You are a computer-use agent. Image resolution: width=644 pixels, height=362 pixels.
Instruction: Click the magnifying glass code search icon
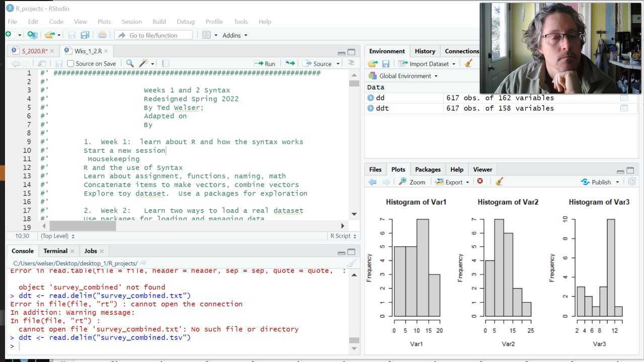pos(131,63)
